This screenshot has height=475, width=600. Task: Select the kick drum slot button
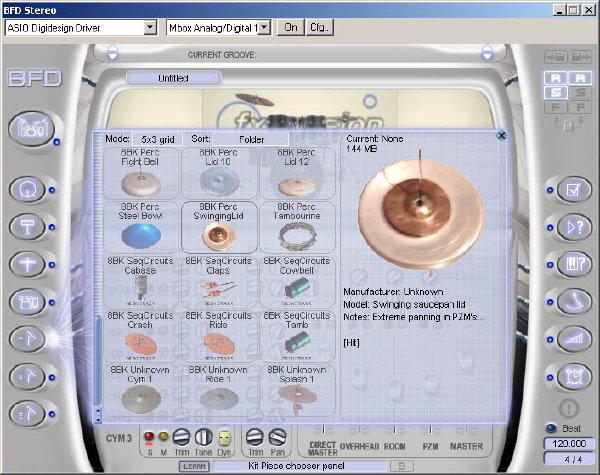(x=28, y=189)
